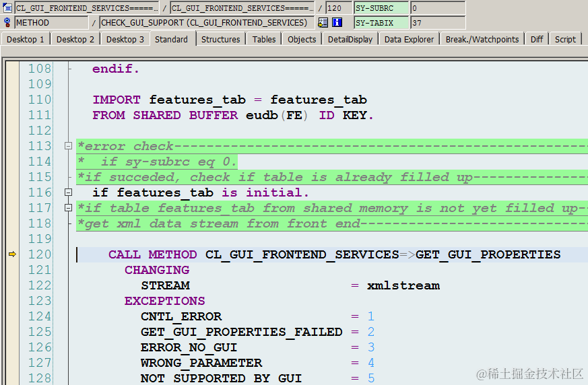Click the ERROR_NO_GUI exception
This screenshot has height=385, width=588.
189,347
